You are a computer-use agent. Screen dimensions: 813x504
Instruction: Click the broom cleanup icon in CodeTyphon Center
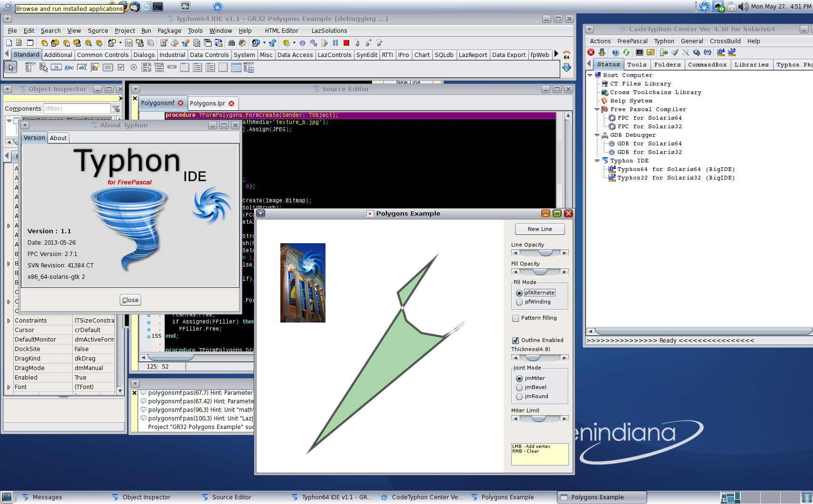click(675, 52)
